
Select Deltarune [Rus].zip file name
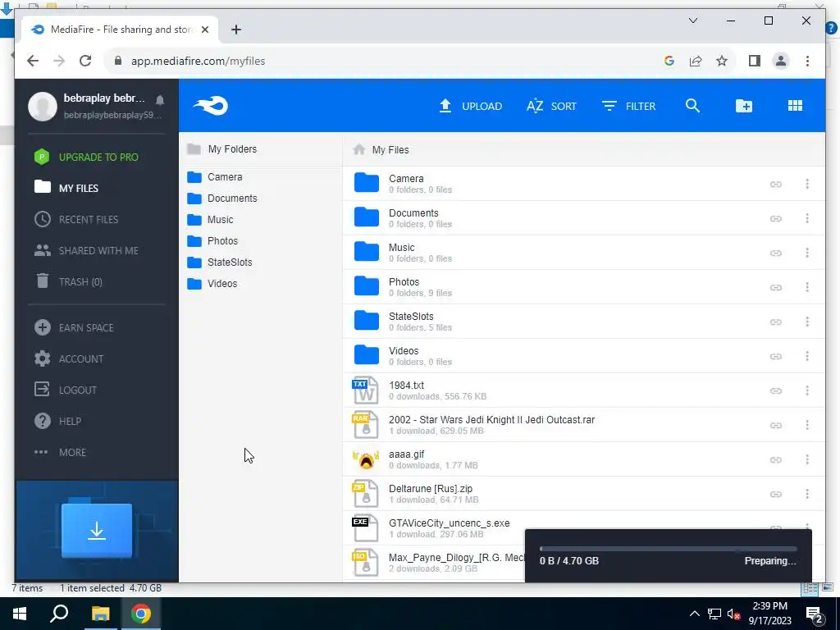click(430, 489)
